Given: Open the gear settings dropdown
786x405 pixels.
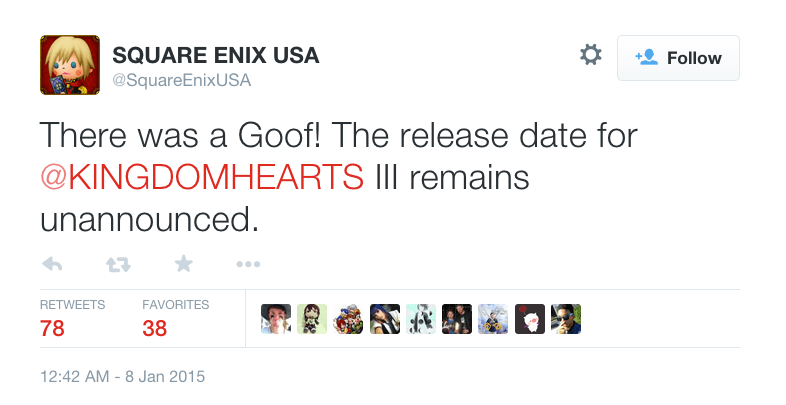Looking at the screenshot, I should pos(591,56).
